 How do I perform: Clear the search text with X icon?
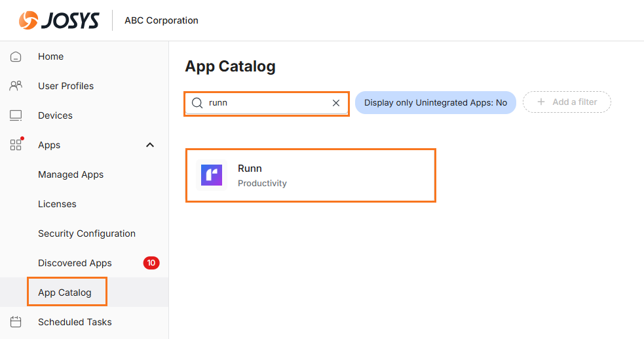point(336,103)
